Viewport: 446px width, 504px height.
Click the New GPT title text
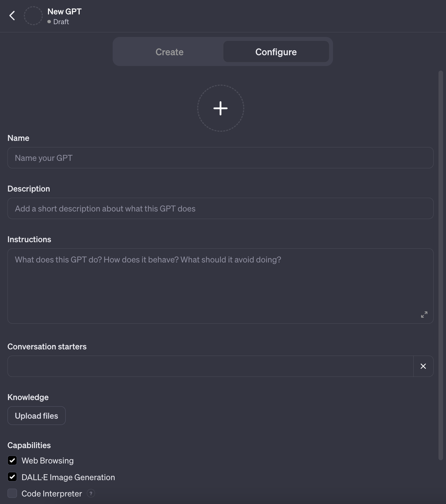pyautogui.click(x=64, y=11)
